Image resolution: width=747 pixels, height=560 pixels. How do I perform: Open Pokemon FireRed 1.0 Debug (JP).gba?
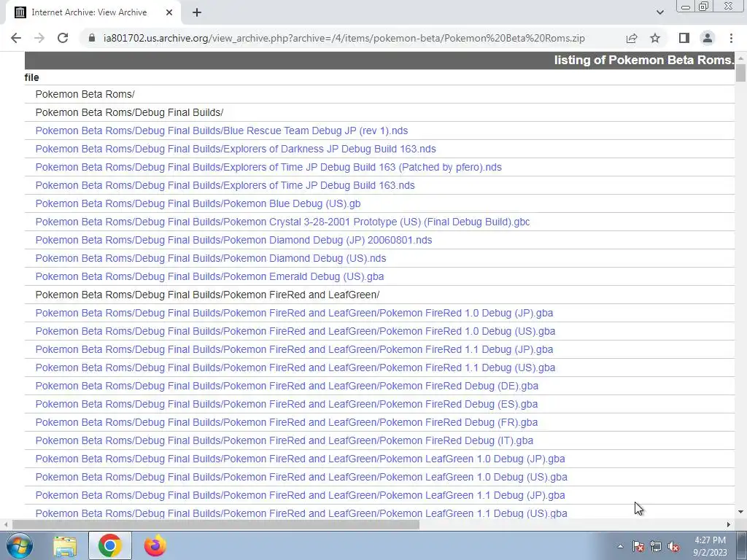(x=294, y=313)
